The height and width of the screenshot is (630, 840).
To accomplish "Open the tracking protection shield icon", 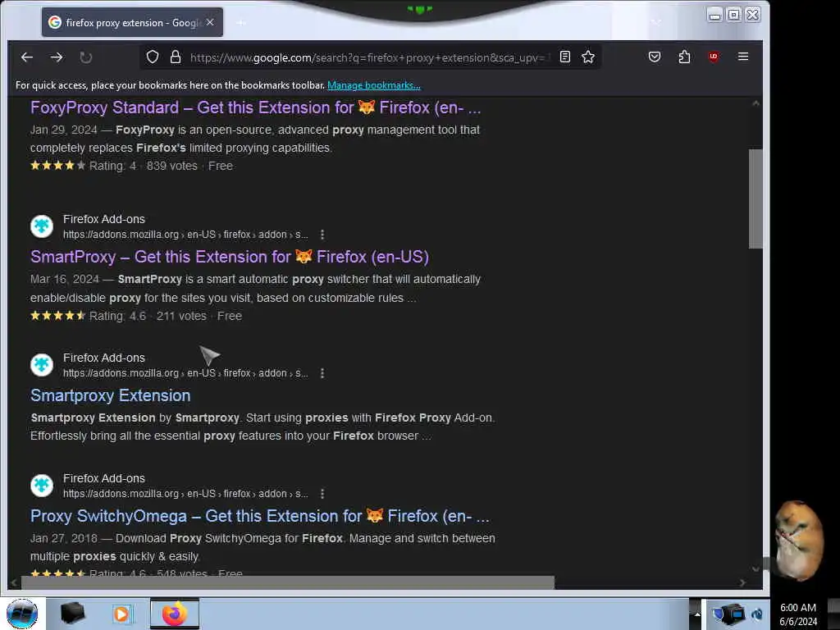I will coord(153,57).
